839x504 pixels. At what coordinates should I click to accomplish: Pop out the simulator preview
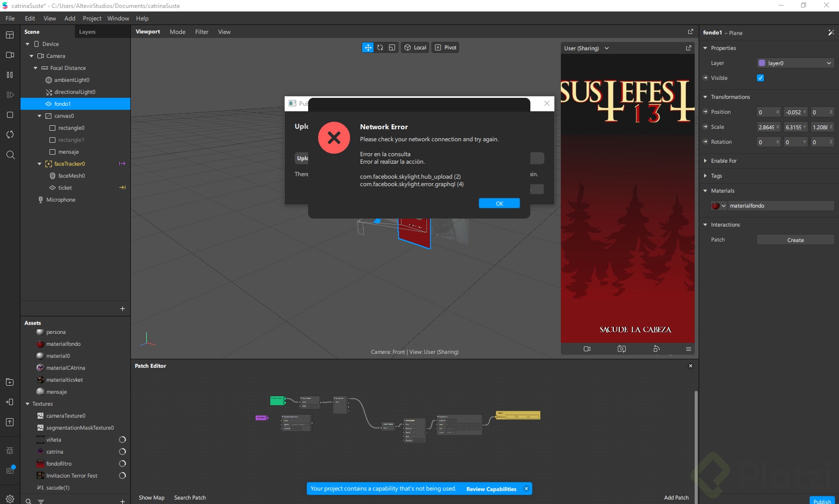pyautogui.click(x=689, y=48)
